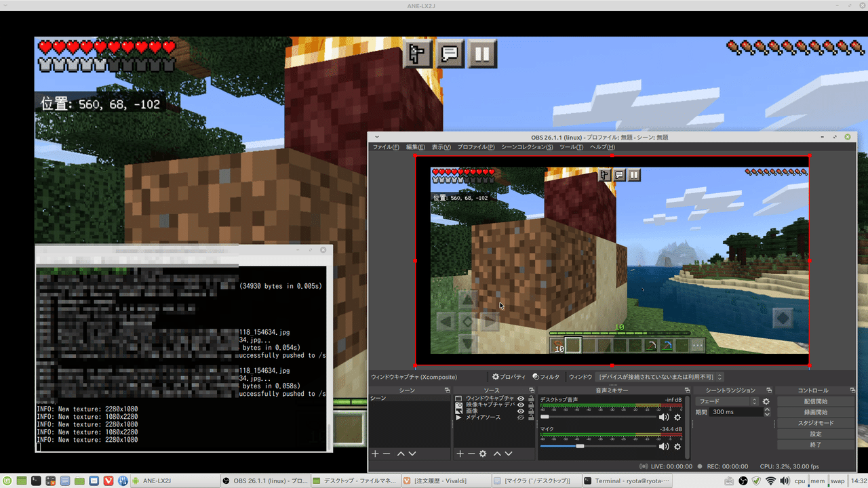Switch to 注文履歴 - Vivaldi taskbar window
This screenshot has width=868, height=488.
click(446, 481)
